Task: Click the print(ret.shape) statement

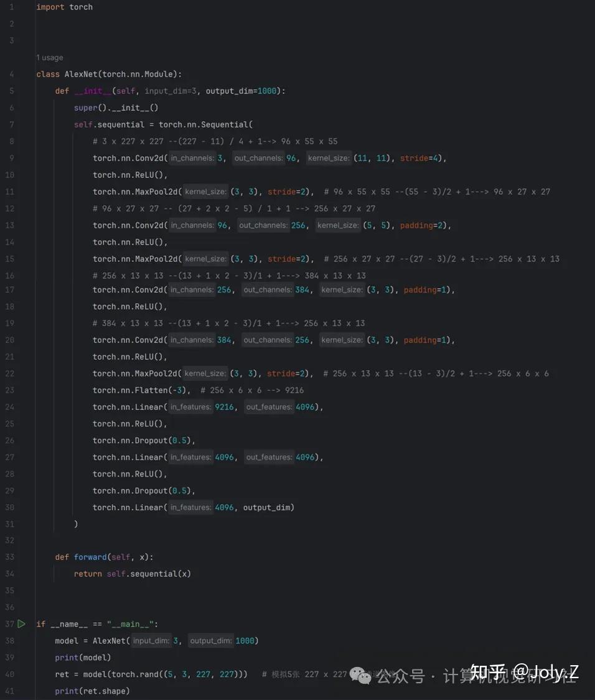Action: pos(92,691)
